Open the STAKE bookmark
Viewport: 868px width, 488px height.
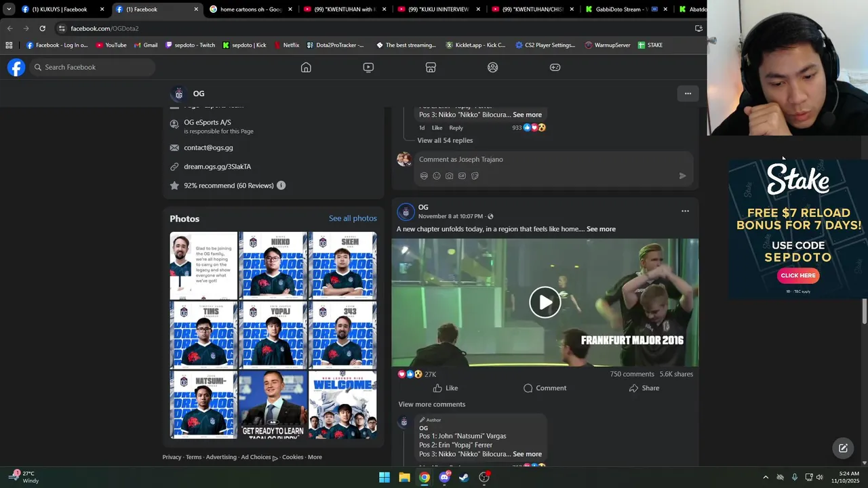coord(650,45)
